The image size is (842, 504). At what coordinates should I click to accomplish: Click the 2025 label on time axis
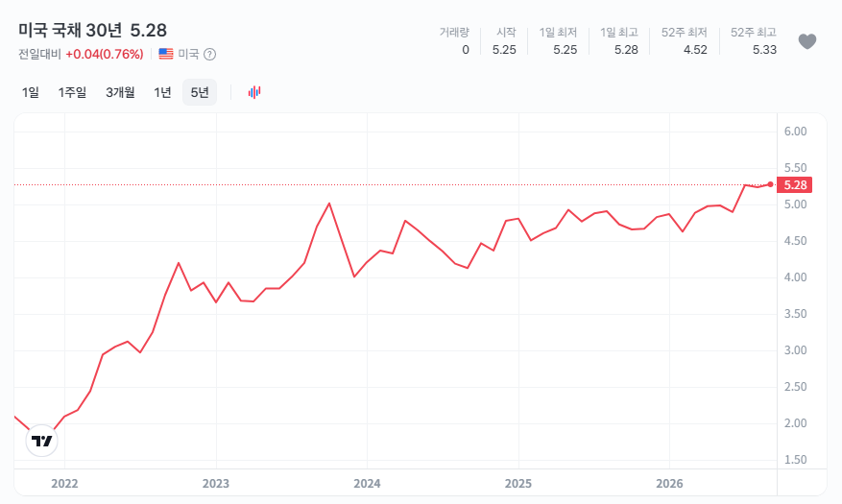pos(518,484)
